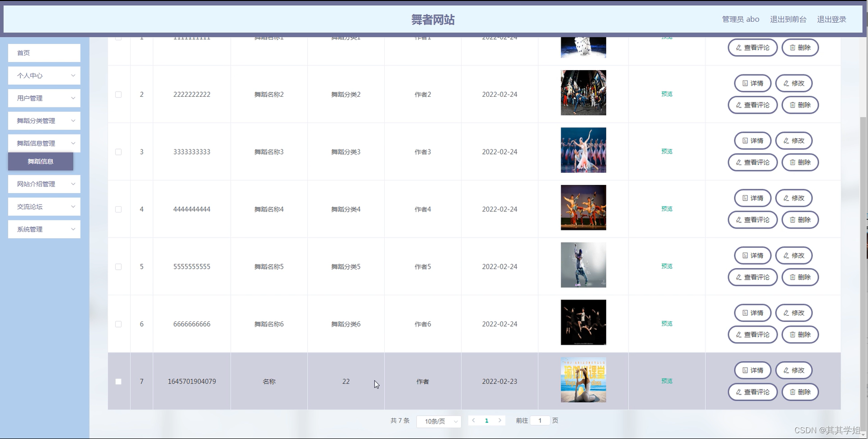Expand the 系统管理 section

point(44,229)
